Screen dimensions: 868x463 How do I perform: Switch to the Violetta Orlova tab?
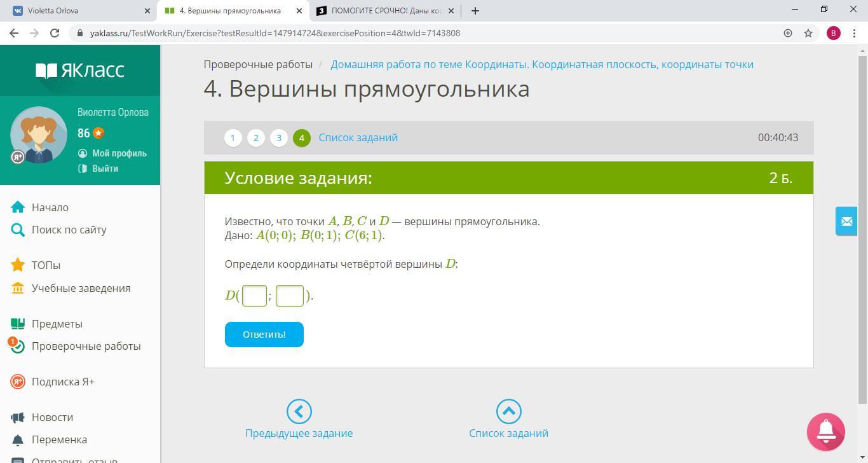click(81, 11)
